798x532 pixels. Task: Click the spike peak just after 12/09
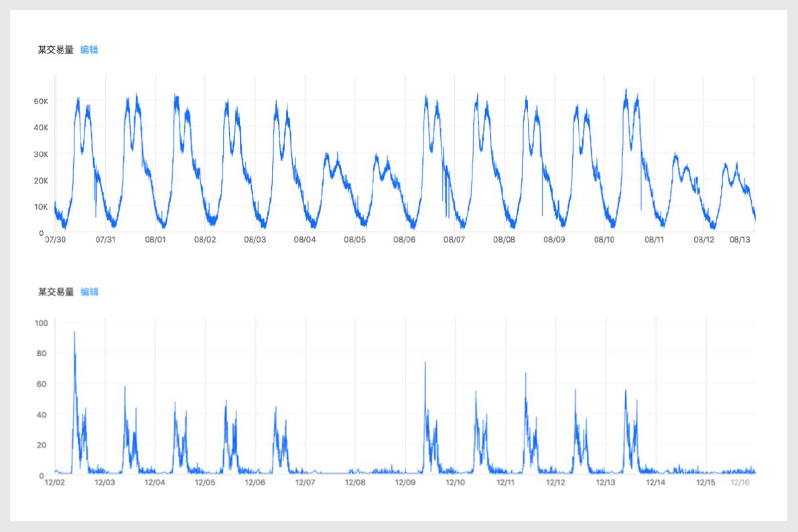point(425,363)
